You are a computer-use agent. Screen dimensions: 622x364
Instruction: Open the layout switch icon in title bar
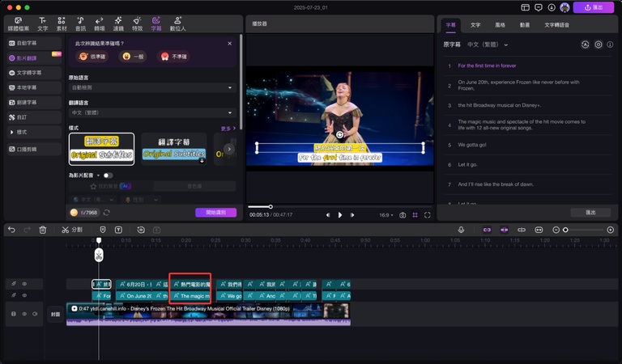[525, 7]
